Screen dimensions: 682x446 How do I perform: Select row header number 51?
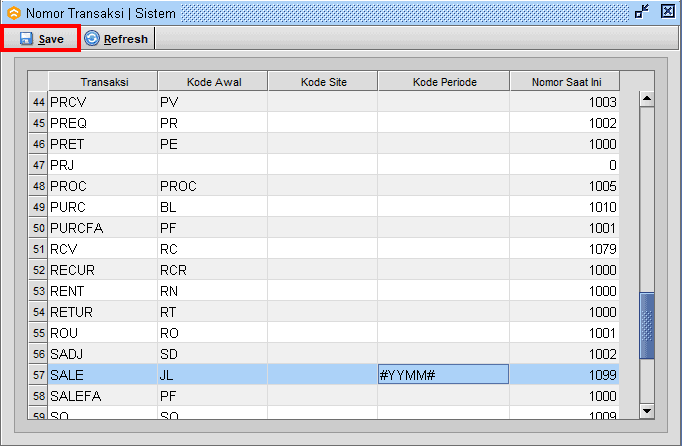(38, 249)
